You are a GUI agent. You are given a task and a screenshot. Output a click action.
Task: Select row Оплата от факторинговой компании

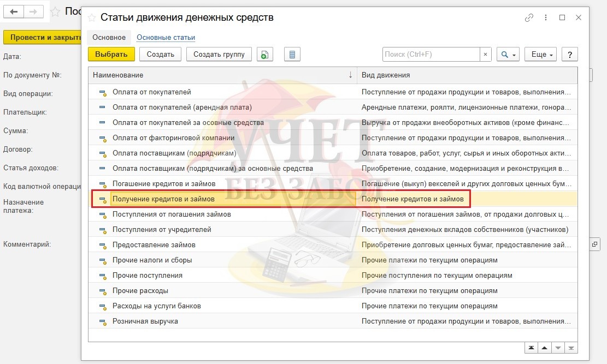click(333, 138)
